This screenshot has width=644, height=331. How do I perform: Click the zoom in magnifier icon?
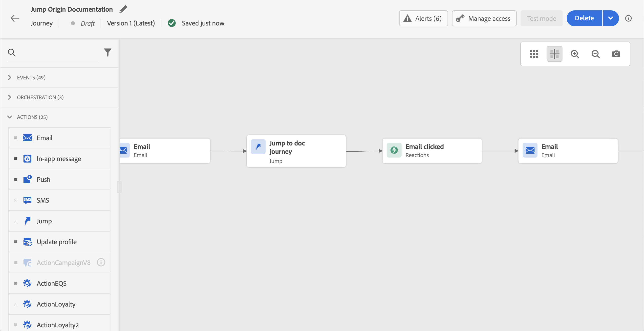click(575, 54)
